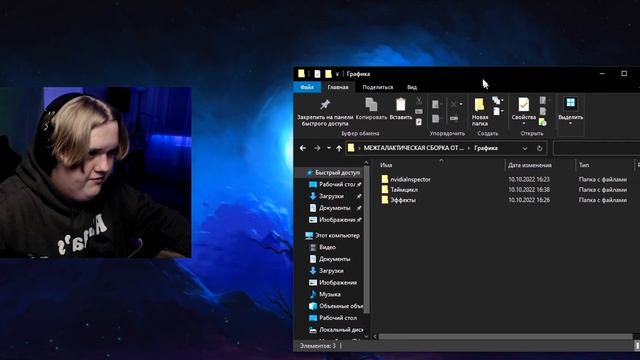Select the nvidiaInspector folder
Image resolution: width=640 pixels, height=360 pixels.
click(410, 179)
